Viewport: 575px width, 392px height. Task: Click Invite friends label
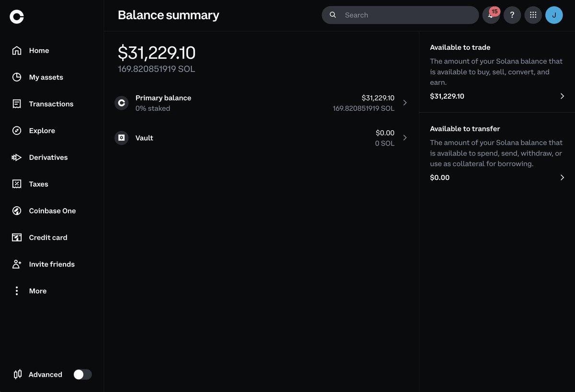[x=52, y=264]
